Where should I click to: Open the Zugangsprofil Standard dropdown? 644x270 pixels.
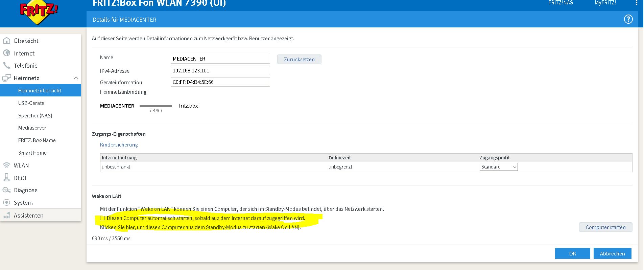click(499, 167)
